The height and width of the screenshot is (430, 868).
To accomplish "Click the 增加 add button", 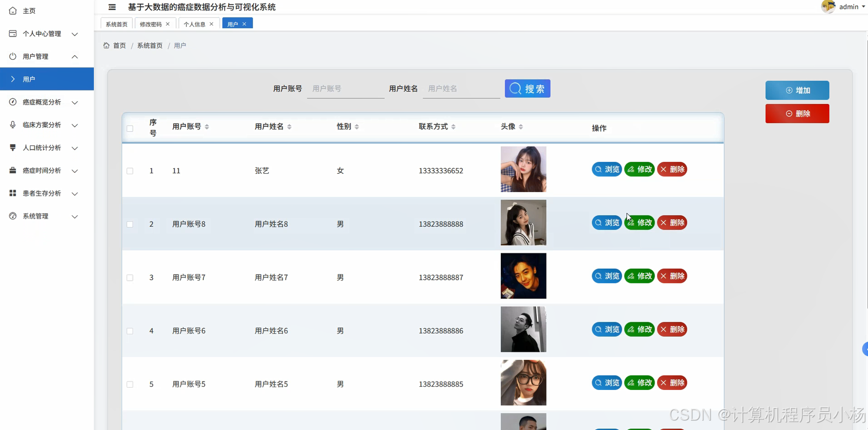I will pos(797,90).
